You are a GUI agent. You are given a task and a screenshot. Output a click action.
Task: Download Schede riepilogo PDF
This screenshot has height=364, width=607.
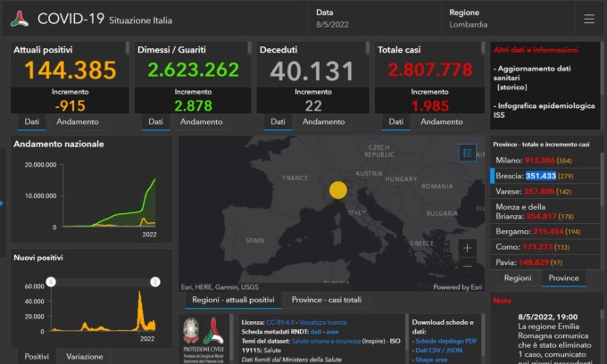coord(446,341)
